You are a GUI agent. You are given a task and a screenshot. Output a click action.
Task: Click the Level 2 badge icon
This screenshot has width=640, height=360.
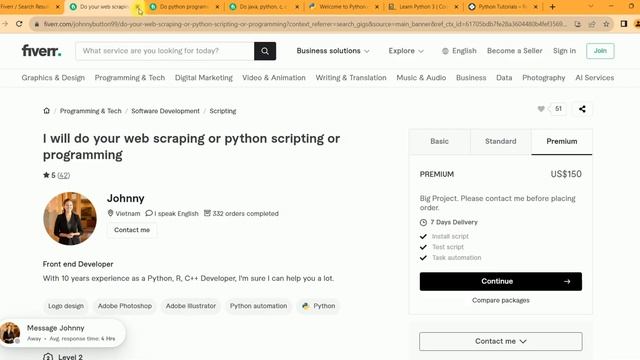[48, 357]
